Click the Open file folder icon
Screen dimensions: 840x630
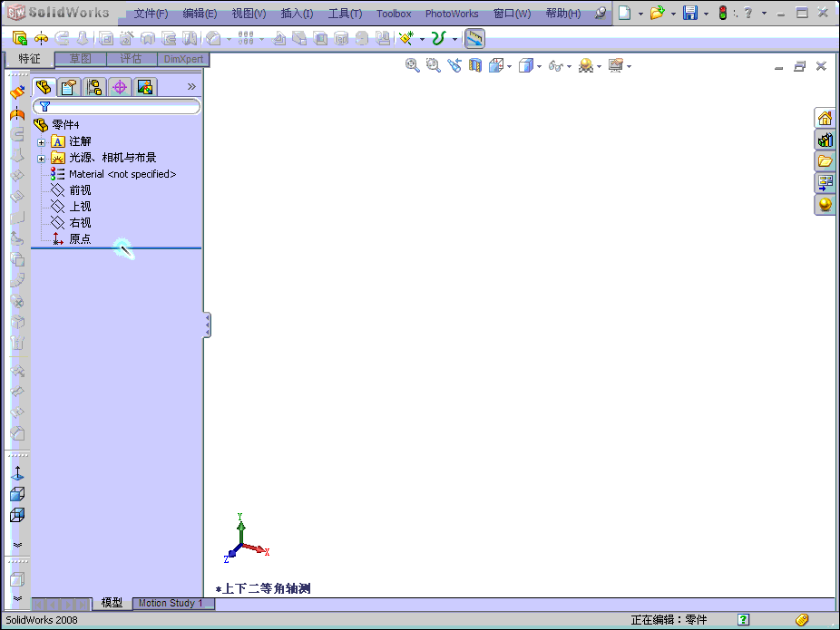pyautogui.click(x=658, y=13)
